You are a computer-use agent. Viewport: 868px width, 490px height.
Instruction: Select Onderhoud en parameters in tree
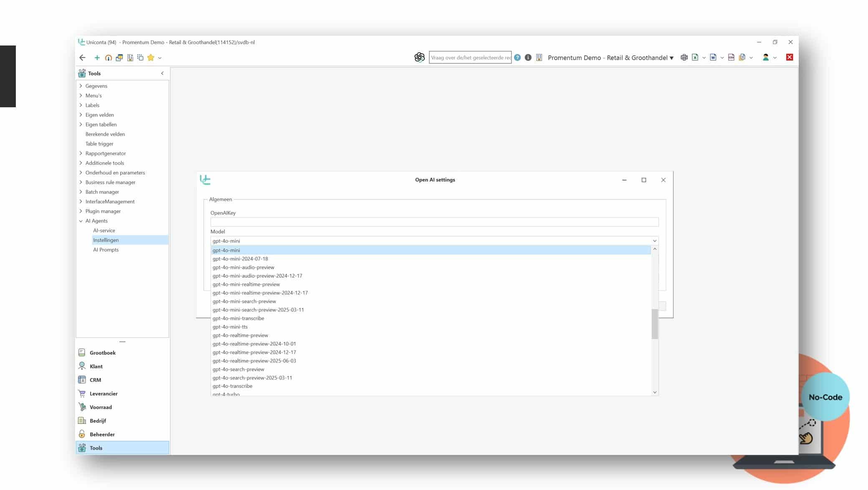[115, 172]
